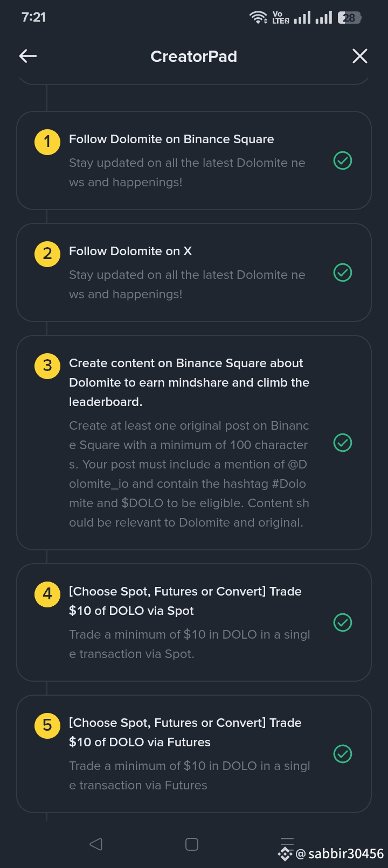Open Create content on Binance Square title

click(x=189, y=382)
